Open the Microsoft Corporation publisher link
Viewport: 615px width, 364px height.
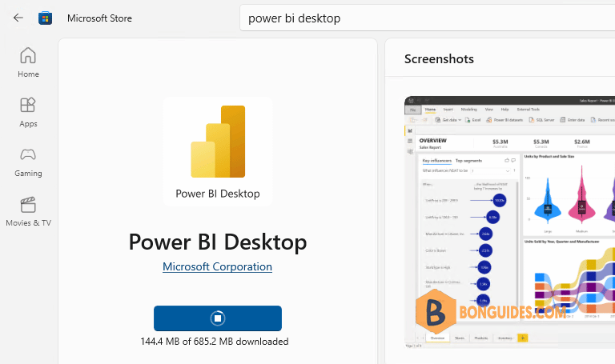pyautogui.click(x=217, y=266)
